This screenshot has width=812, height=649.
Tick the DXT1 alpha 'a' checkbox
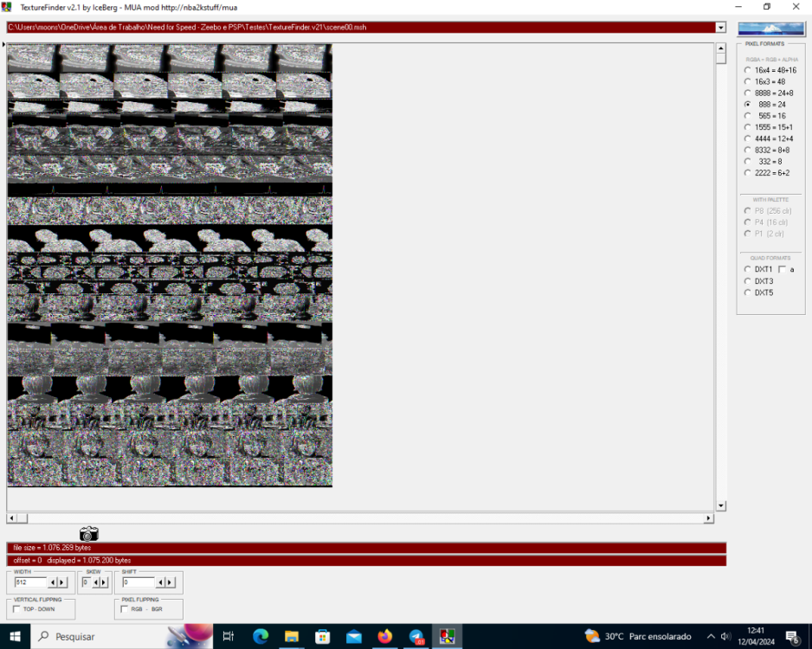(x=782, y=270)
